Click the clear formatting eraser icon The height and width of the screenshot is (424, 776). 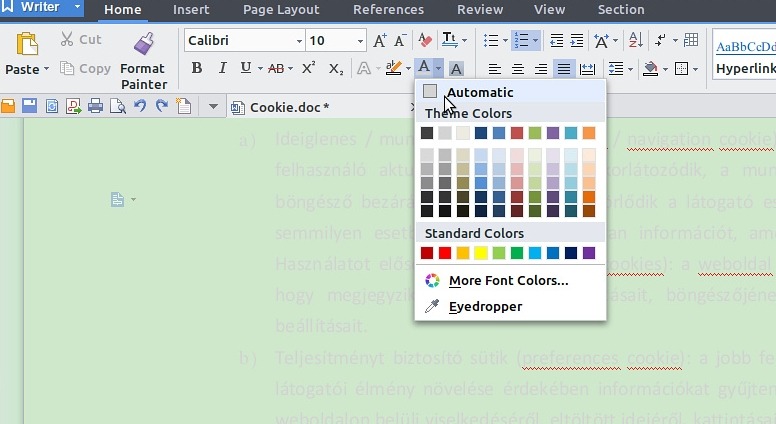(425, 41)
